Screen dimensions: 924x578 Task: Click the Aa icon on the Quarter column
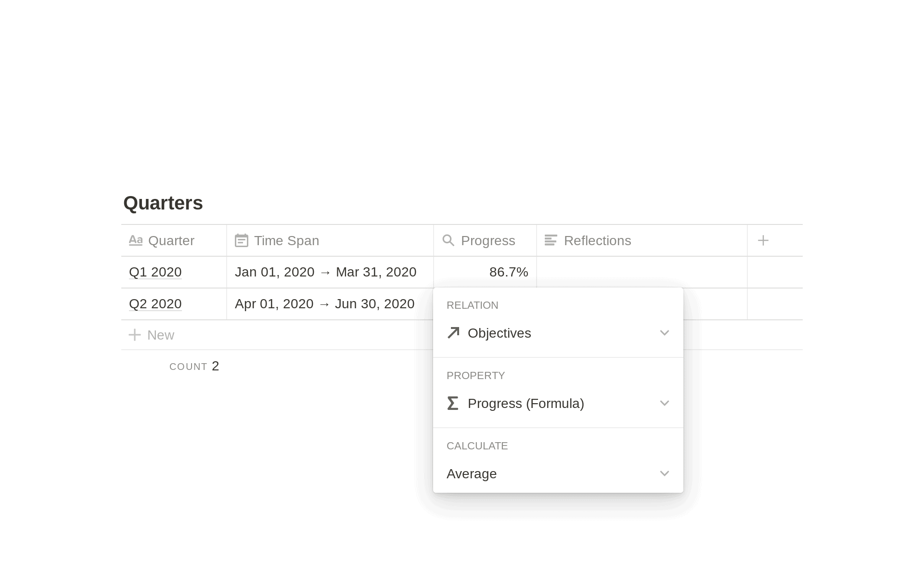[x=136, y=240]
